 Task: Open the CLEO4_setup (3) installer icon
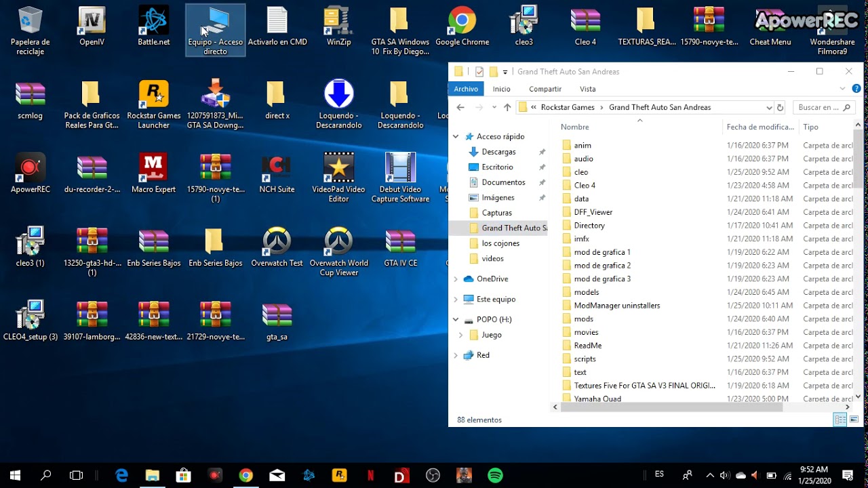coord(30,321)
